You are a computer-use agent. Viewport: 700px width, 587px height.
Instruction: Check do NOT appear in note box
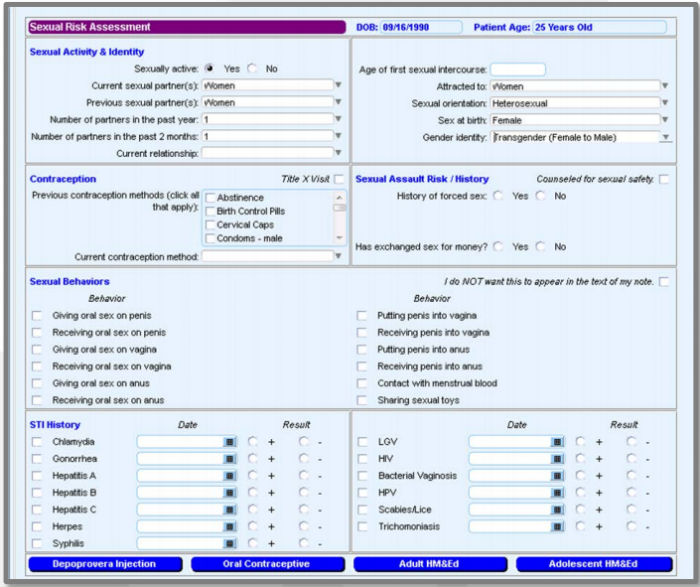[664, 282]
